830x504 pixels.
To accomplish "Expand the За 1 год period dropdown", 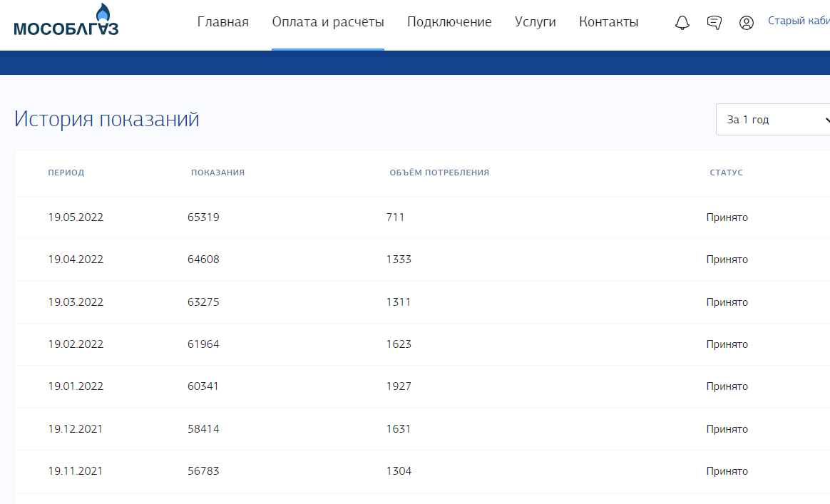I will coord(770,120).
